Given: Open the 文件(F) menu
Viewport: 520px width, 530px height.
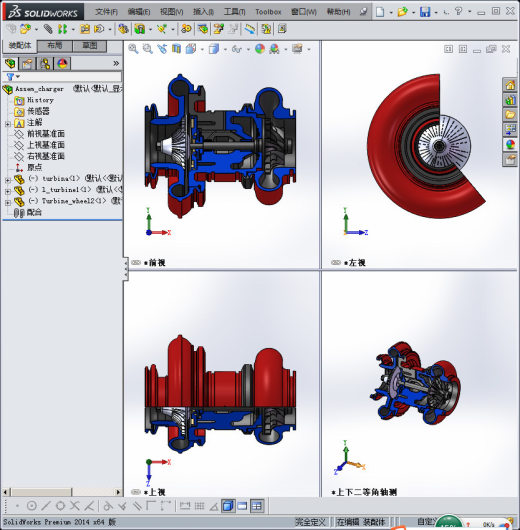Looking at the screenshot, I should coord(106,12).
